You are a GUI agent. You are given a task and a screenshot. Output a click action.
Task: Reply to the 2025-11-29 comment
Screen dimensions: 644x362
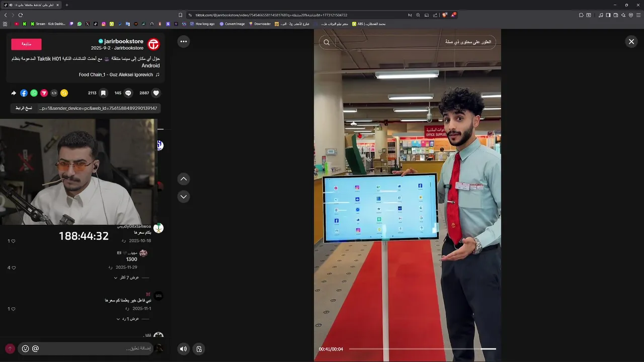[x=111, y=267]
